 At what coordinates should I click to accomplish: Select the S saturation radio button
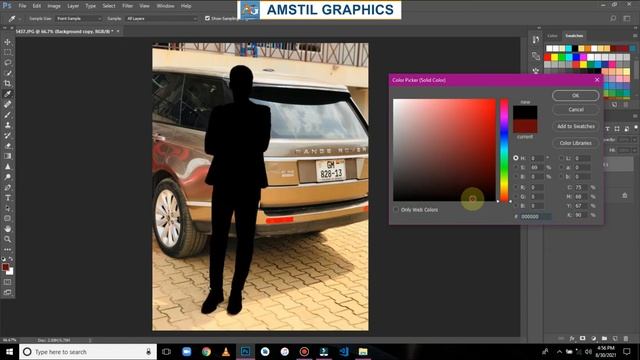[x=516, y=167]
